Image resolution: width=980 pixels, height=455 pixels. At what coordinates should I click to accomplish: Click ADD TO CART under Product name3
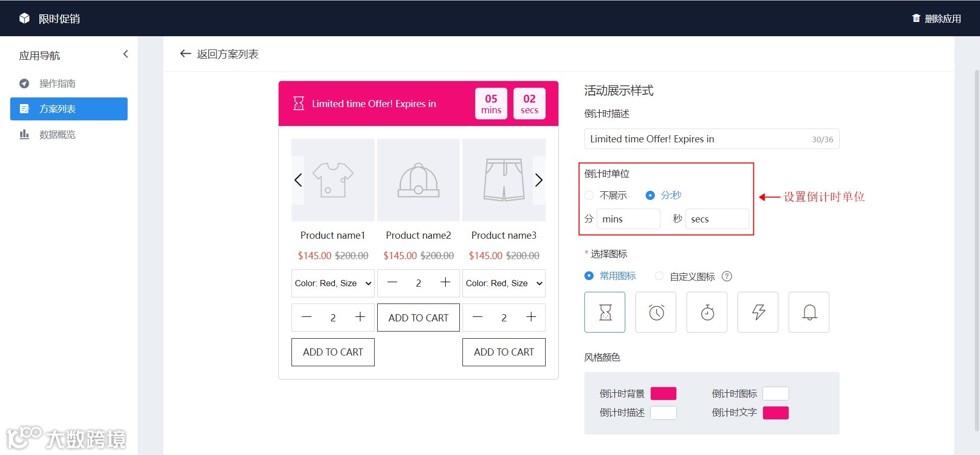(504, 352)
